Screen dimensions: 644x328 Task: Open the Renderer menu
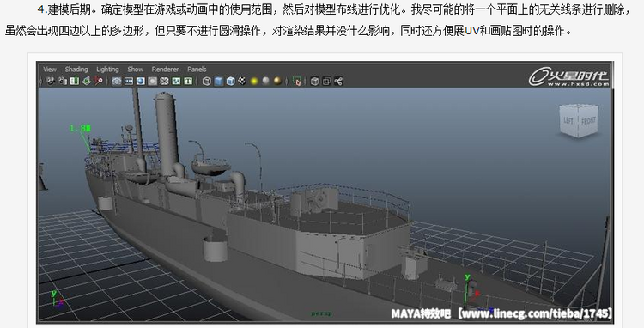(165, 70)
